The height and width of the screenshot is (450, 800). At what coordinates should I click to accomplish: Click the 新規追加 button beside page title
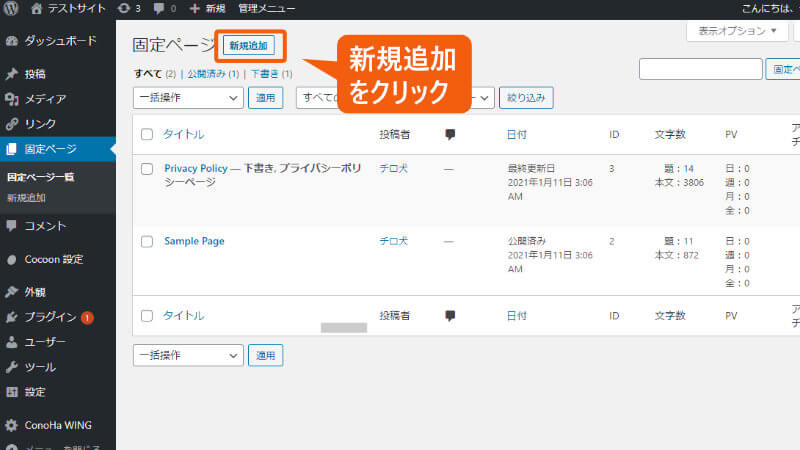[x=248, y=45]
